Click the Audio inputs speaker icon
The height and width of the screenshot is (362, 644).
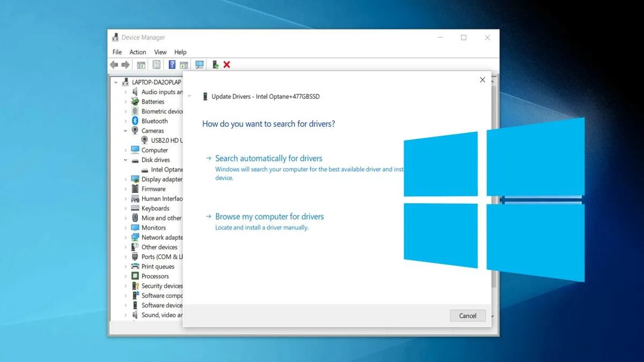coord(135,92)
